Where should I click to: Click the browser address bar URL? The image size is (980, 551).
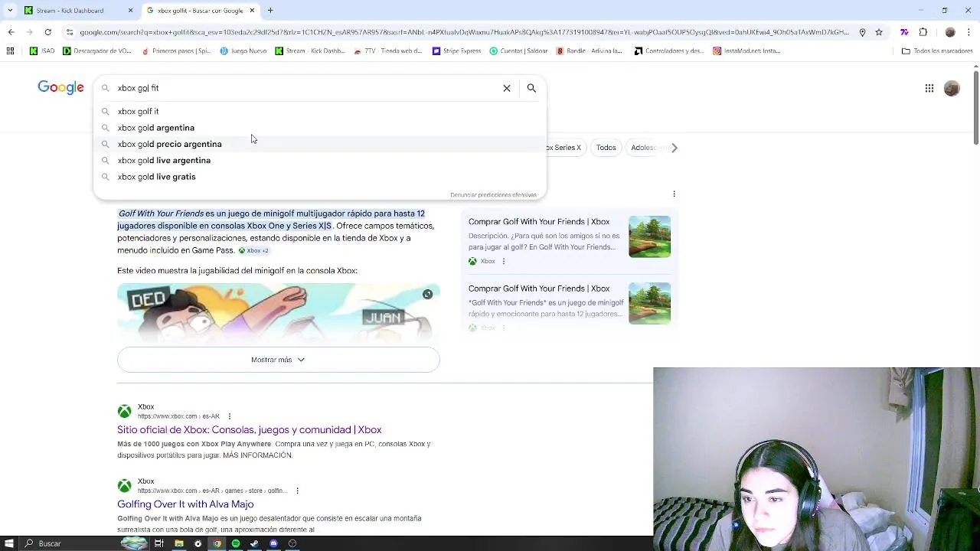tap(463, 32)
